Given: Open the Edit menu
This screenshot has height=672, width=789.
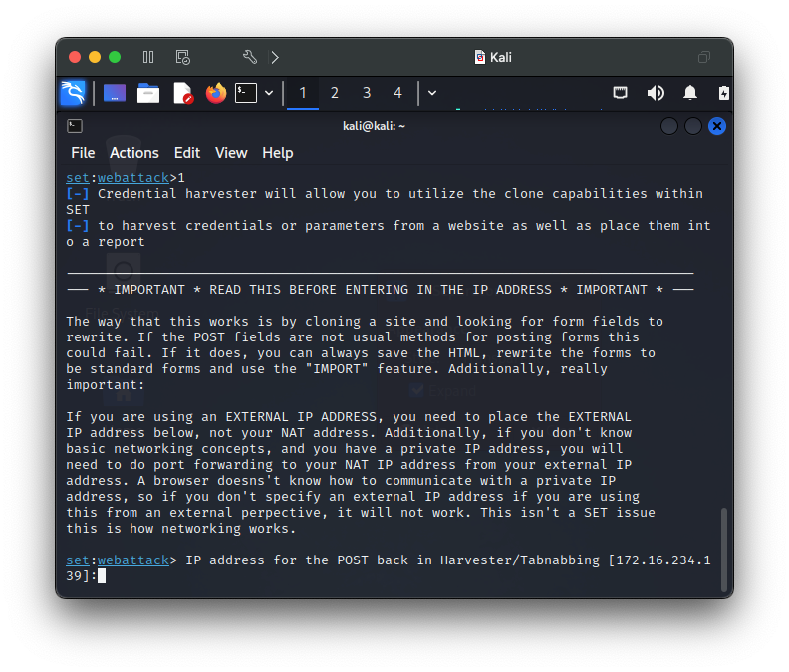Looking at the screenshot, I should (x=187, y=153).
